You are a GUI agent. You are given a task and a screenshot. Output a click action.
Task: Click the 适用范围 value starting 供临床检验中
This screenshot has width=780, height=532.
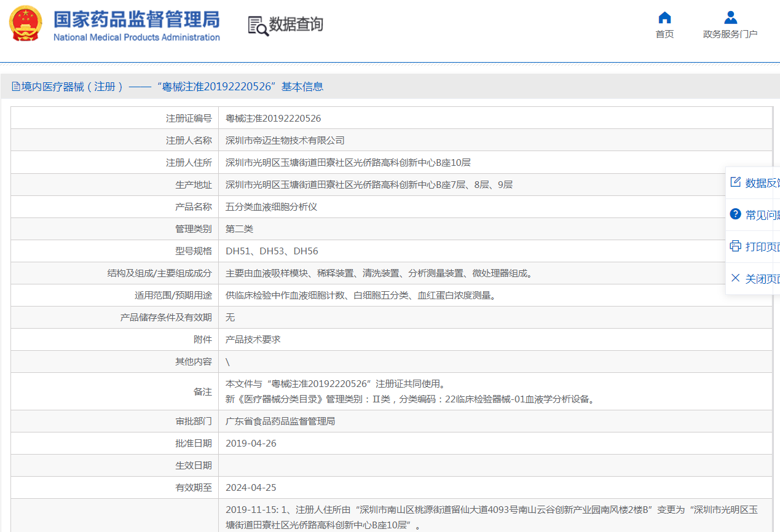362,295
